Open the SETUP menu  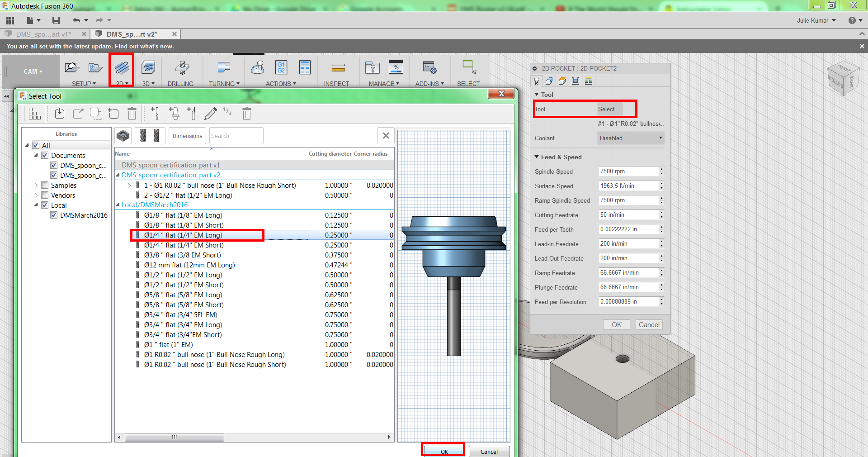click(84, 84)
